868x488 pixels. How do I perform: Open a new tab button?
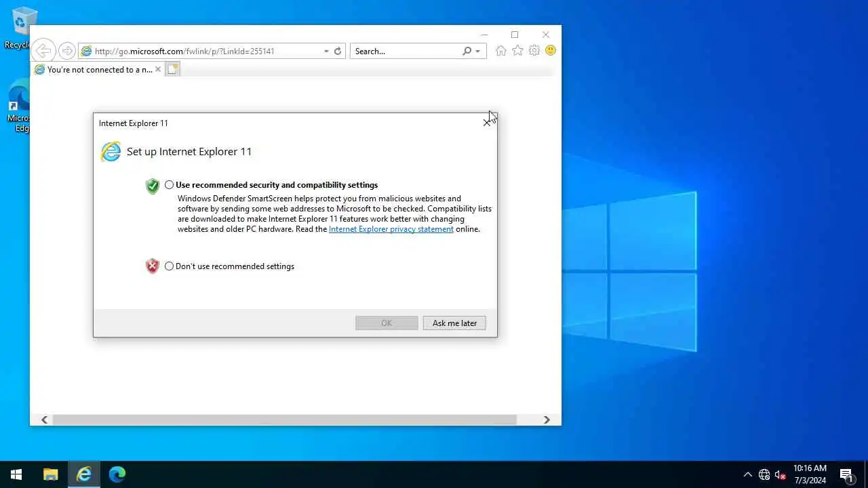point(173,69)
